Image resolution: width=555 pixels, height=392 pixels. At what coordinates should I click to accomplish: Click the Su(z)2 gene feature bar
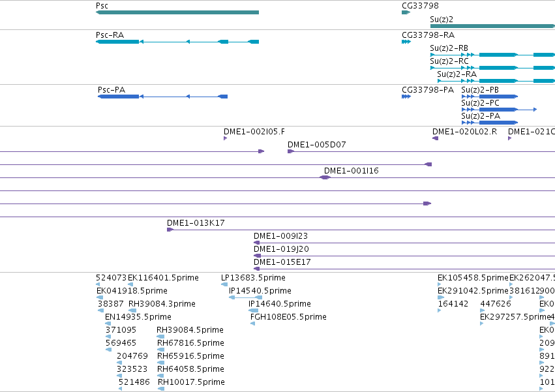pyautogui.click(x=492, y=26)
